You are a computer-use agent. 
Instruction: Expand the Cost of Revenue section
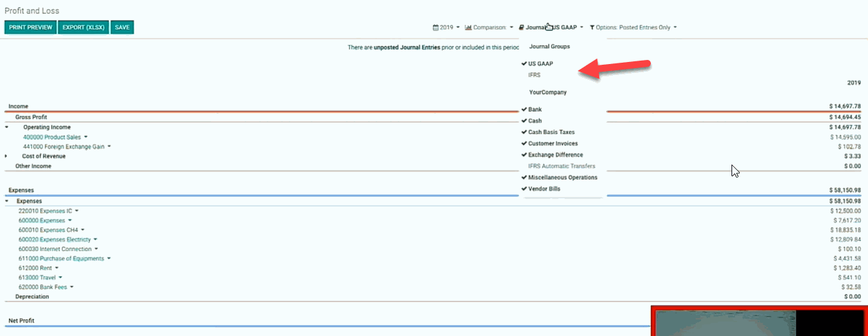[7, 156]
